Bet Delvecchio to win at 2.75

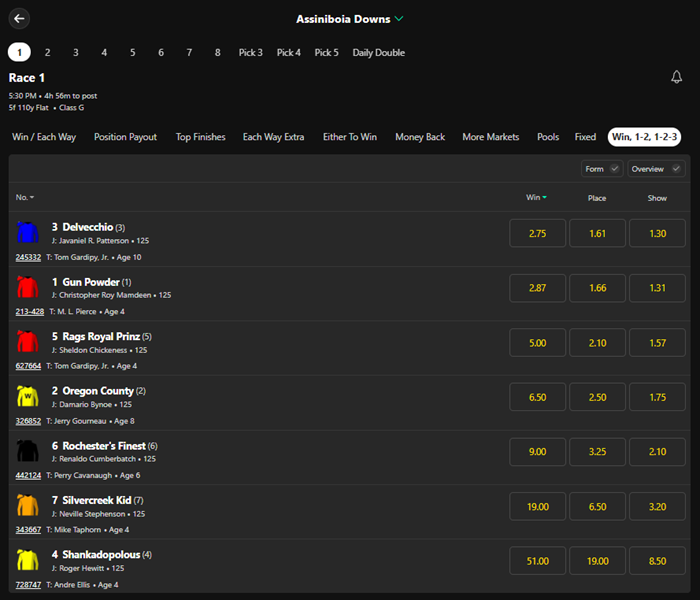tap(538, 233)
